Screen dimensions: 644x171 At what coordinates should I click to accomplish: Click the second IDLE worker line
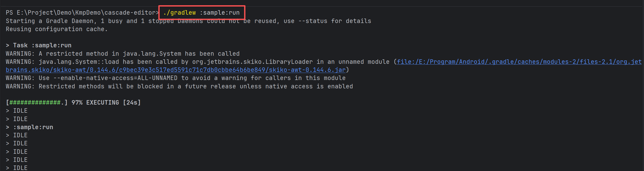17,119
